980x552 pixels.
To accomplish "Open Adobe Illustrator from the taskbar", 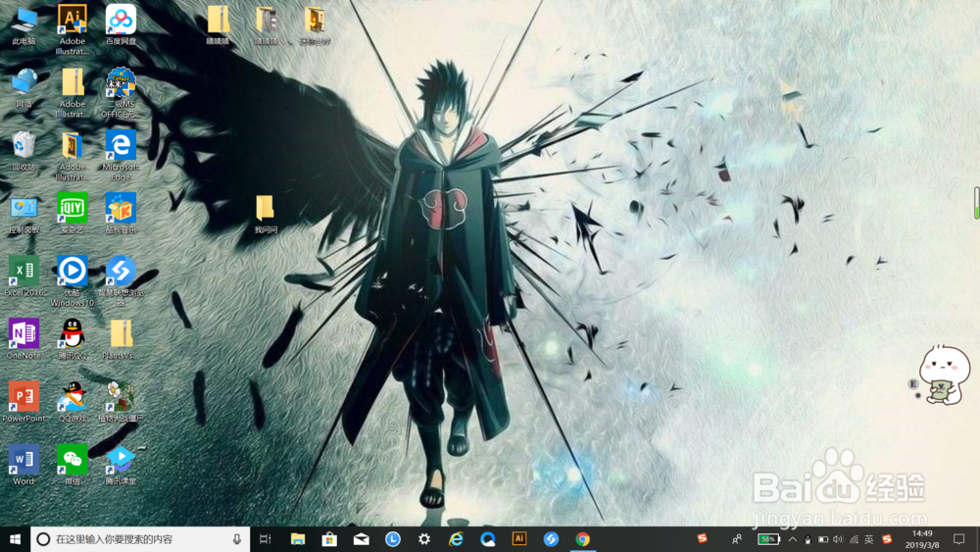I will (x=519, y=539).
